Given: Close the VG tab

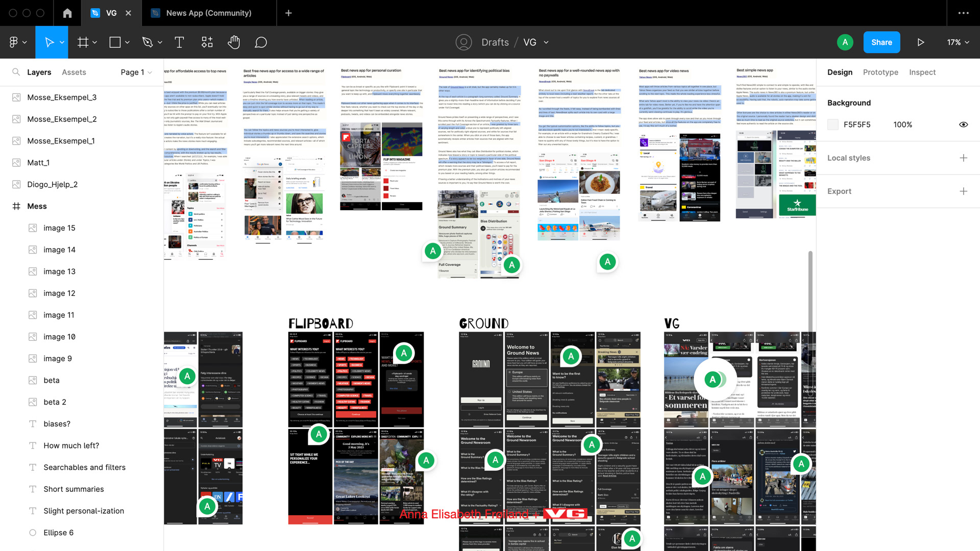Looking at the screenshot, I should pos(128,13).
